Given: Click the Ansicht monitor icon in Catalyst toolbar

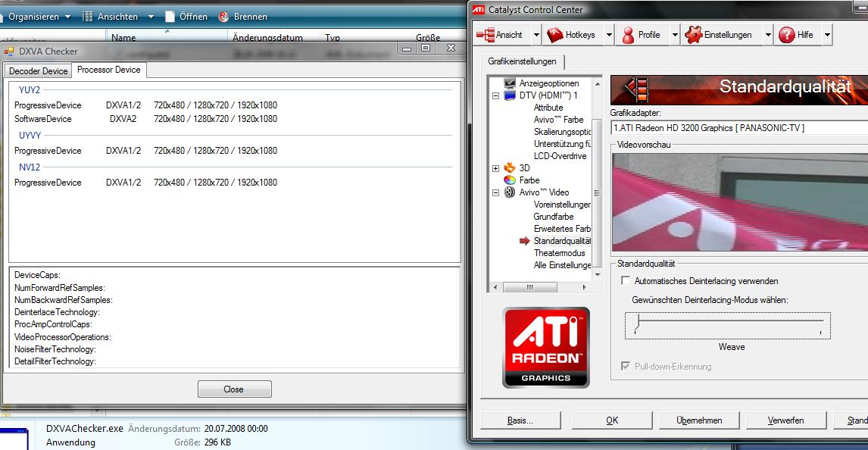Looking at the screenshot, I should pyautogui.click(x=486, y=35).
